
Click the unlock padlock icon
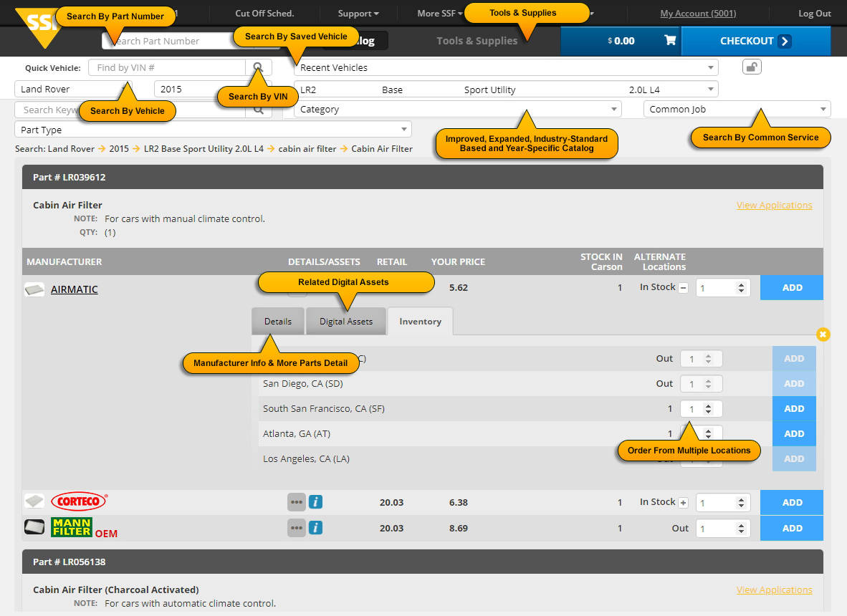[x=752, y=67]
